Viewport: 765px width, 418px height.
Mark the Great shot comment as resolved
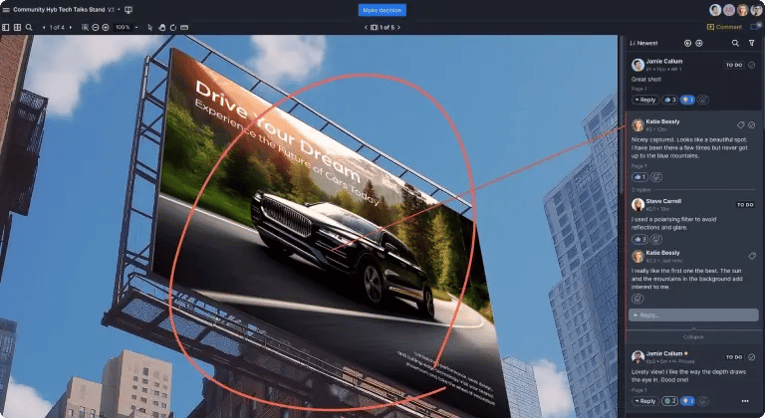[752, 65]
